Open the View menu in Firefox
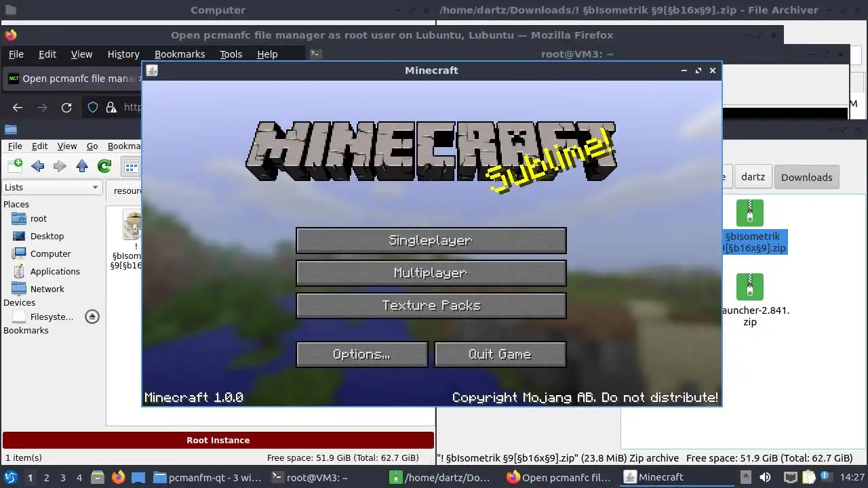The width and height of the screenshot is (868, 488). pos(81,54)
